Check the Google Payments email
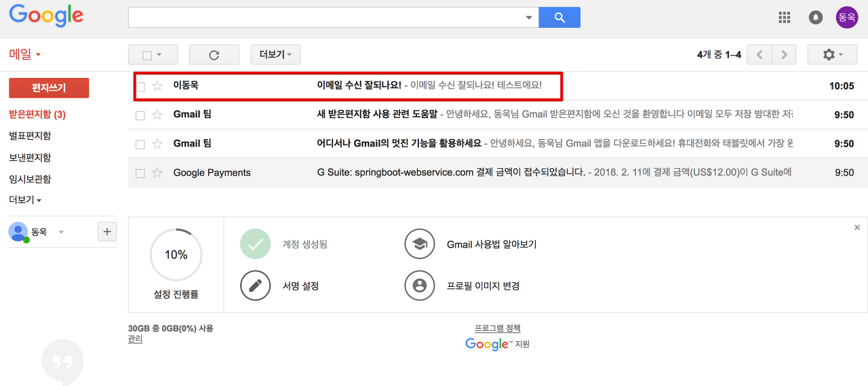The width and height of the screenshot is (868, 386). pos(140,174)
